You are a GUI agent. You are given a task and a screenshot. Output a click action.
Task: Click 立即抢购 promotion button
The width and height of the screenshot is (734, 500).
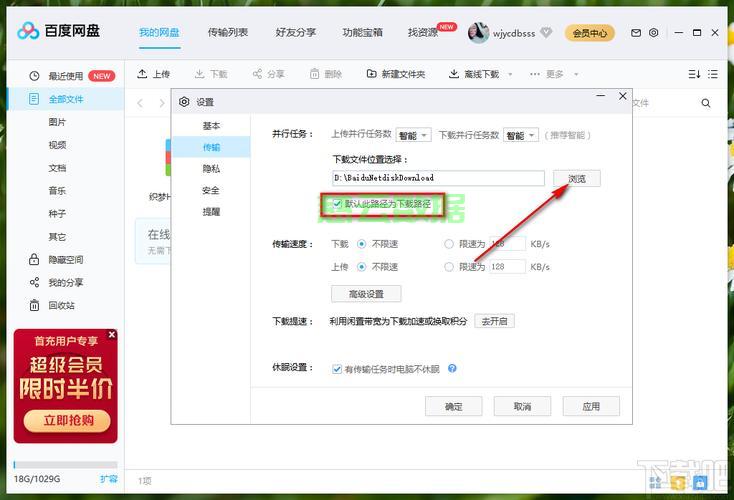(x=67, y=420)
